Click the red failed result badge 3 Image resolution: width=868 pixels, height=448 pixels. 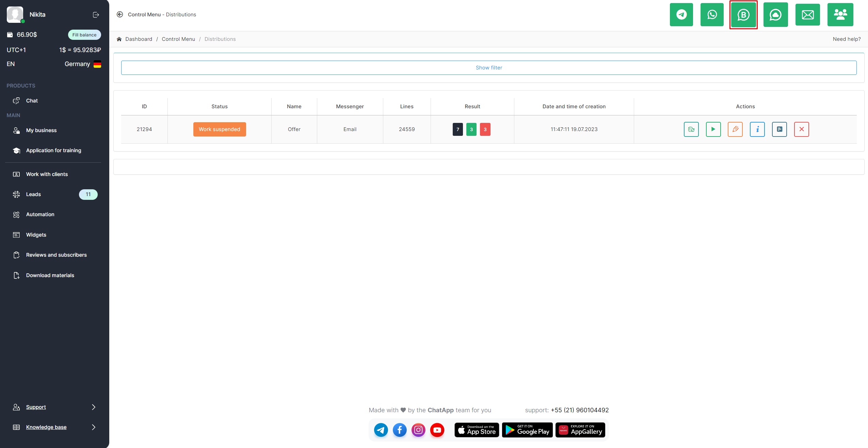[x=485, y=129]
